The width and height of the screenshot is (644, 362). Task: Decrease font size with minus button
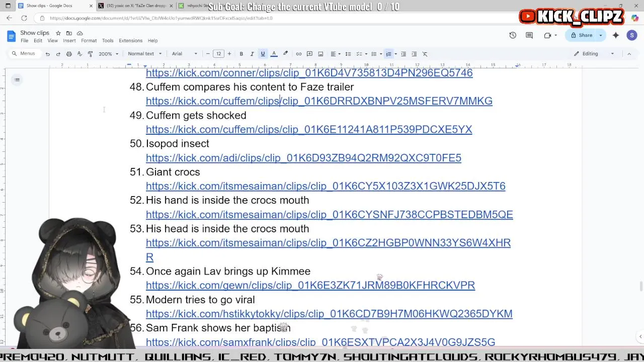pos(208,54)
